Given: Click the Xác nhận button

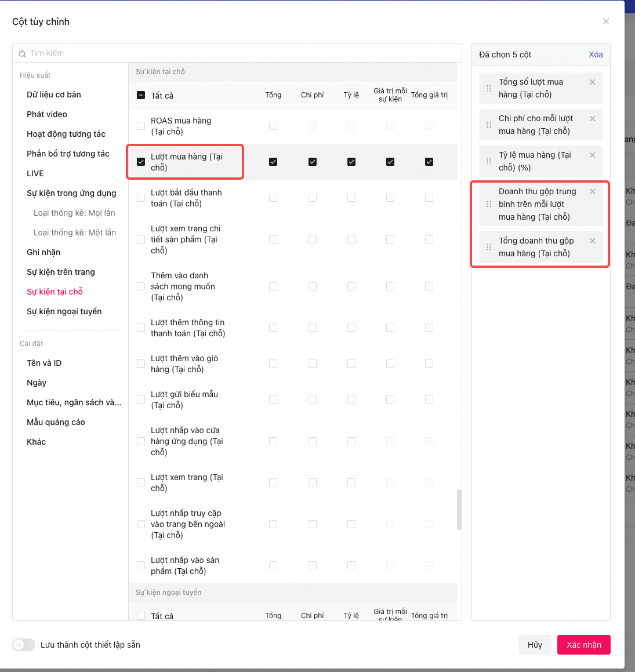Looking at the screenshot, I should 583,645.
